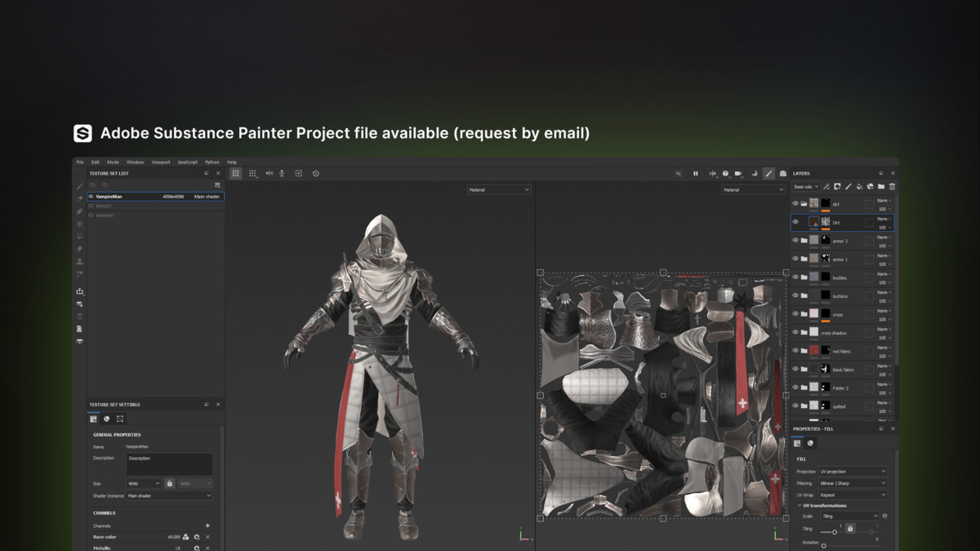Open the Python menu
The image size is (980, 551).
pyautogui.click(x=212, y=162)
